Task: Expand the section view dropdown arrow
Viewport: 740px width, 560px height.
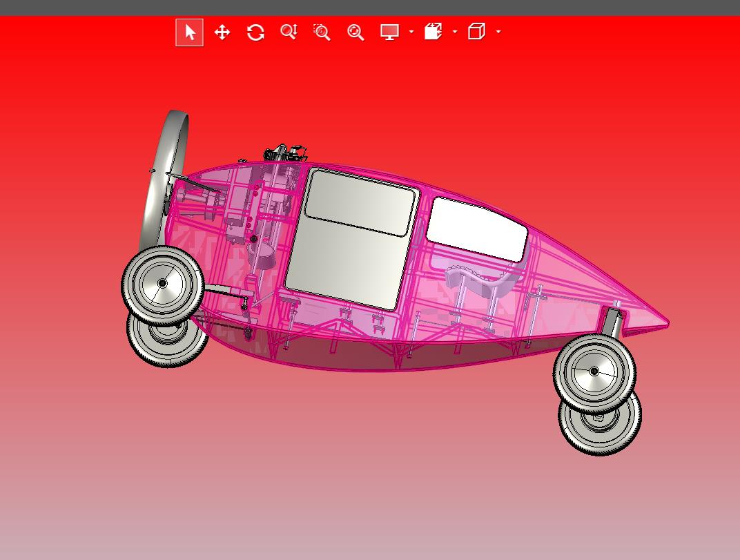Action: click(455, 32)
